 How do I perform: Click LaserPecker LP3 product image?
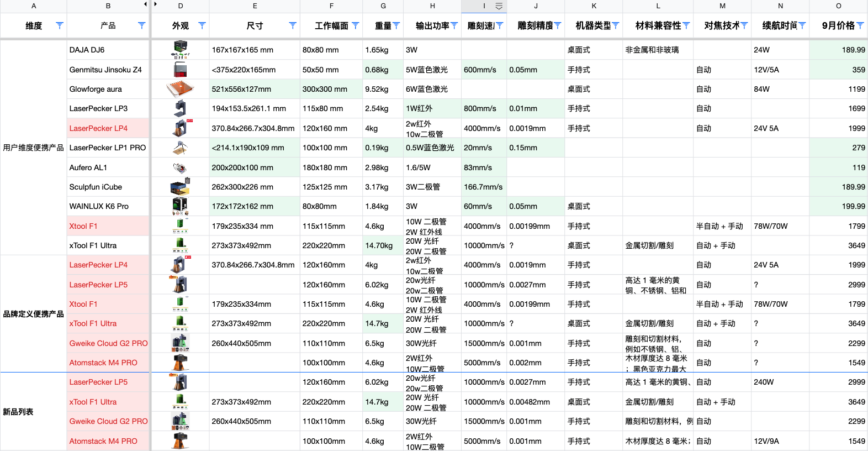coord(180,108)
